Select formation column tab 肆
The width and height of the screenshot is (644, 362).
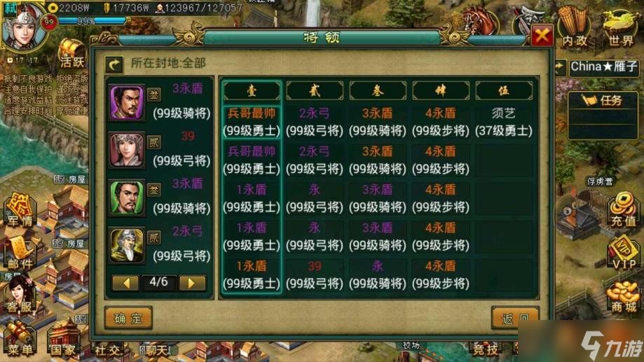tap(440, 90)
